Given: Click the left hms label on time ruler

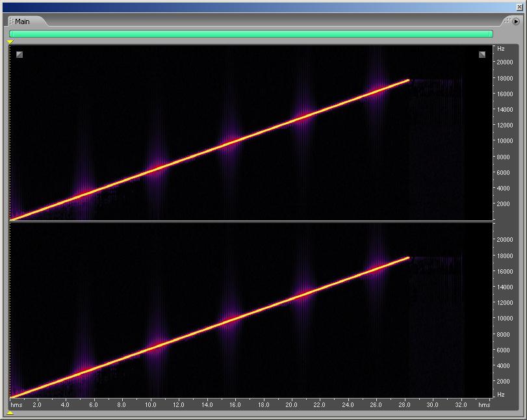Looking at the screenshot, I should [x=16, y=405].
